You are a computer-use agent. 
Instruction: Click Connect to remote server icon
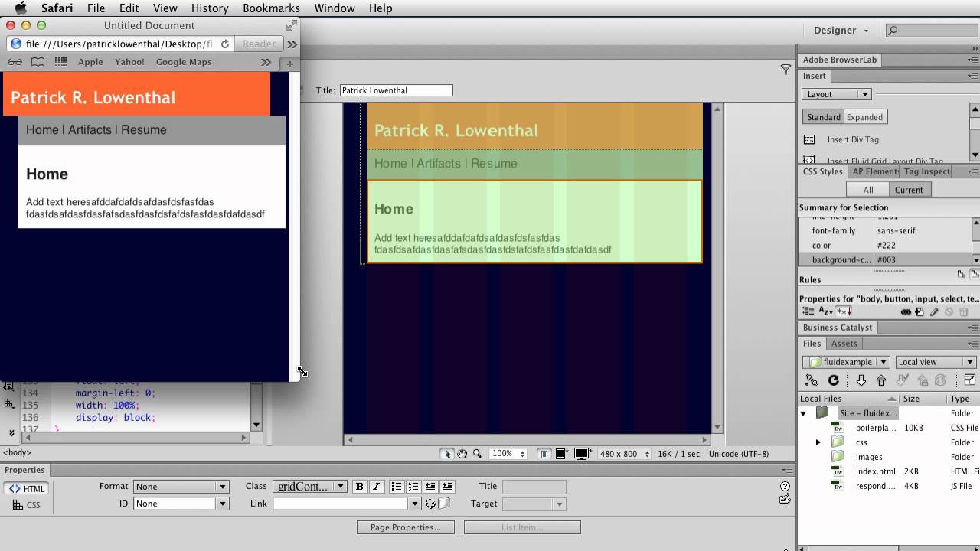coord(812,380)
